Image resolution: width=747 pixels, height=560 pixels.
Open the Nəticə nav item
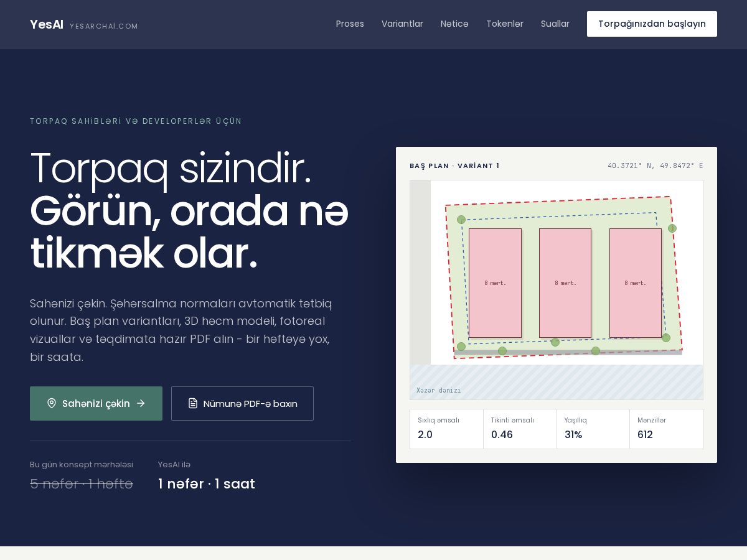[x=454, y=24]
